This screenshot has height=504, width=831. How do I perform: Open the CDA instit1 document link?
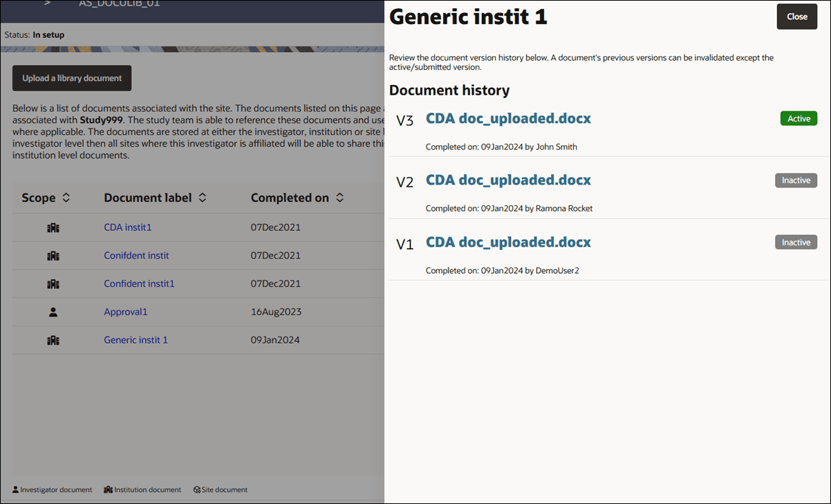pos(127,227)
